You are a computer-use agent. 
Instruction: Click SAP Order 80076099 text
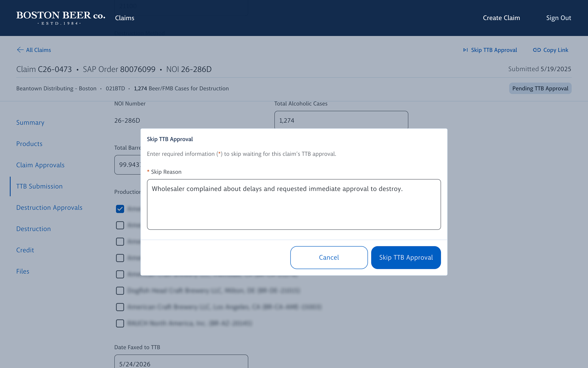(119, 69)
